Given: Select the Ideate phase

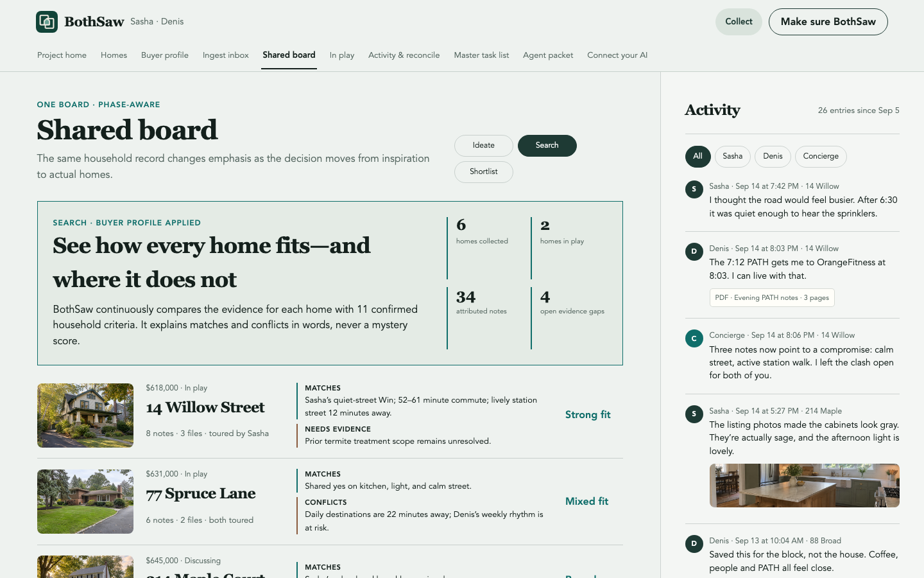Looking at the screenshot, I should [484, 146].
